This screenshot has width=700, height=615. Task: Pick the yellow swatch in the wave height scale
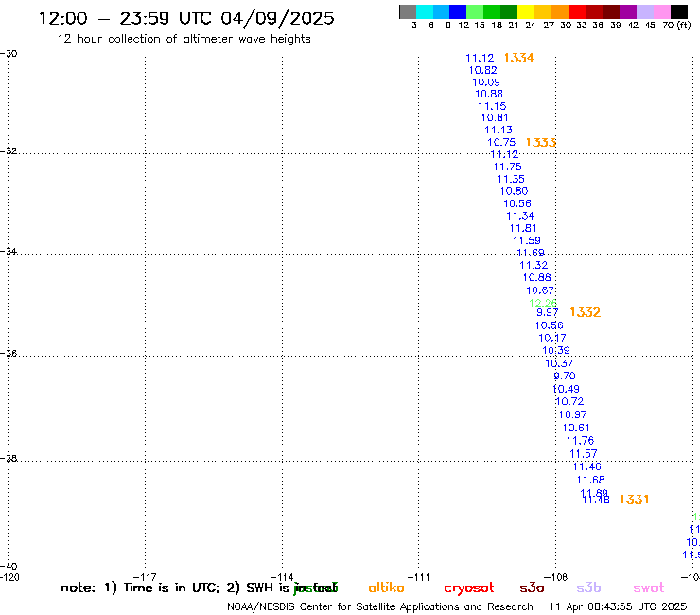(526, 11)
